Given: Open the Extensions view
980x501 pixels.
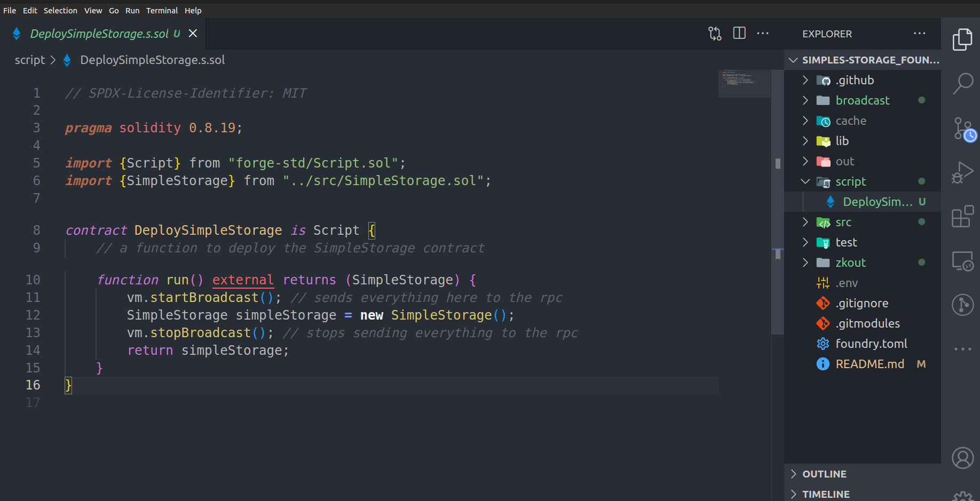Looking at the screenshot, I should tap(962, 217).
